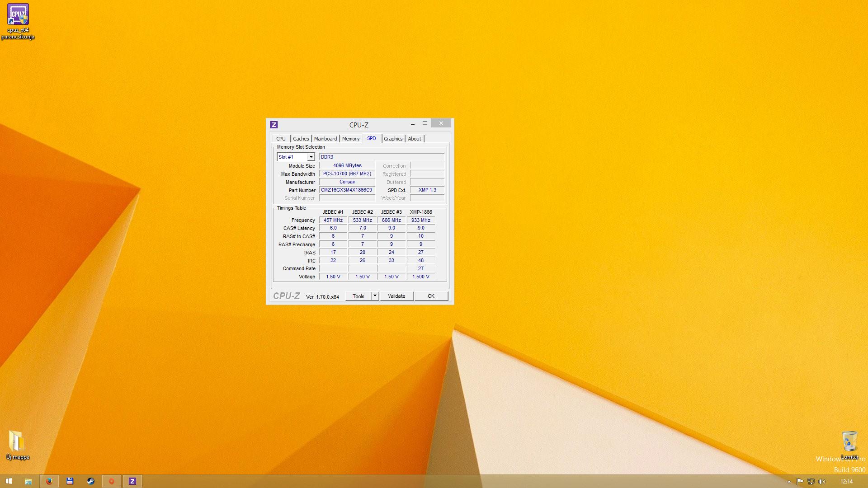Switch to the Caches tab
Image resolution: width=868 pixels, height=488 pixels.
click(301, 139)
